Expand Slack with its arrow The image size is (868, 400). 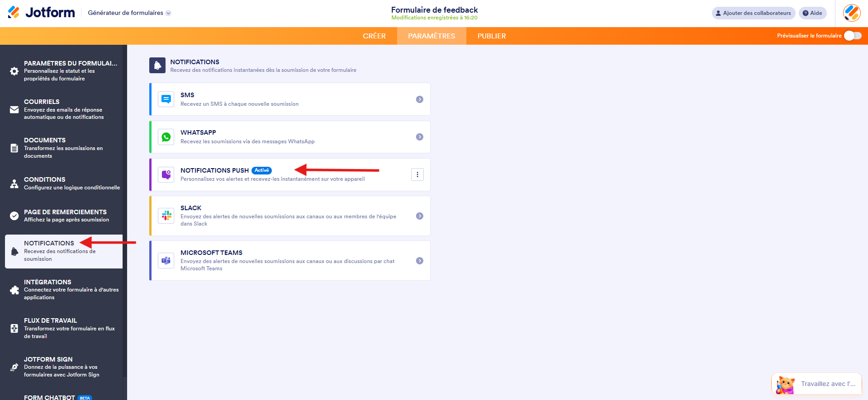(x=420, y=216)
